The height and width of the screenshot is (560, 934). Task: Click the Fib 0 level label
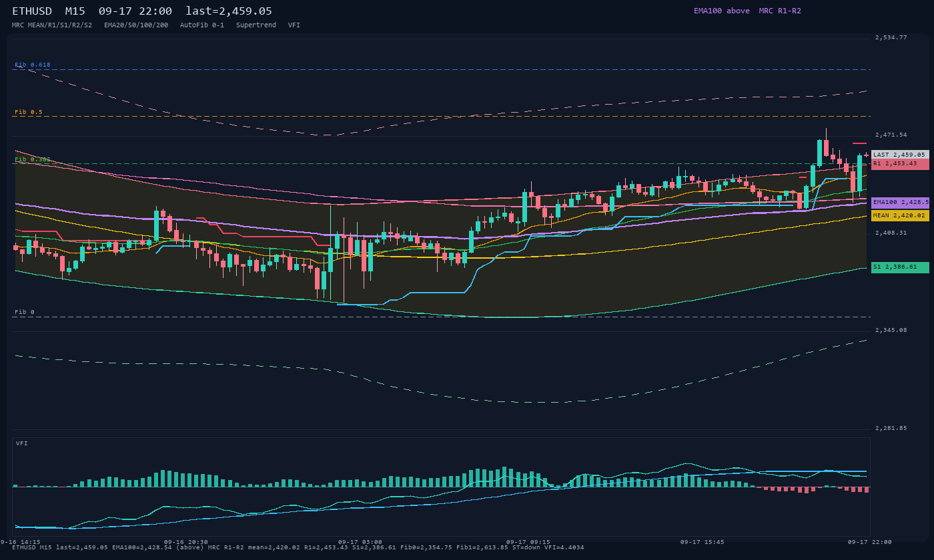pyautogui.click(x=25, y=312)
